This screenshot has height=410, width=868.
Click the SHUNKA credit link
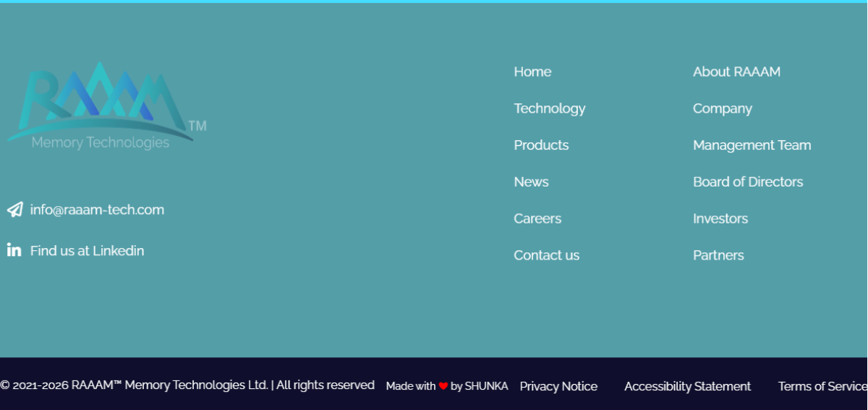point(486,386)
